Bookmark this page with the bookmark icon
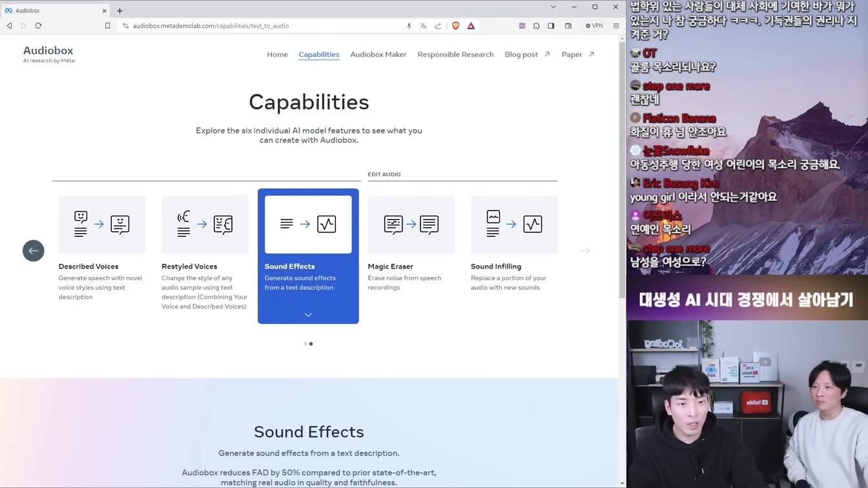868x488 pixels. [x=107, y=26]
